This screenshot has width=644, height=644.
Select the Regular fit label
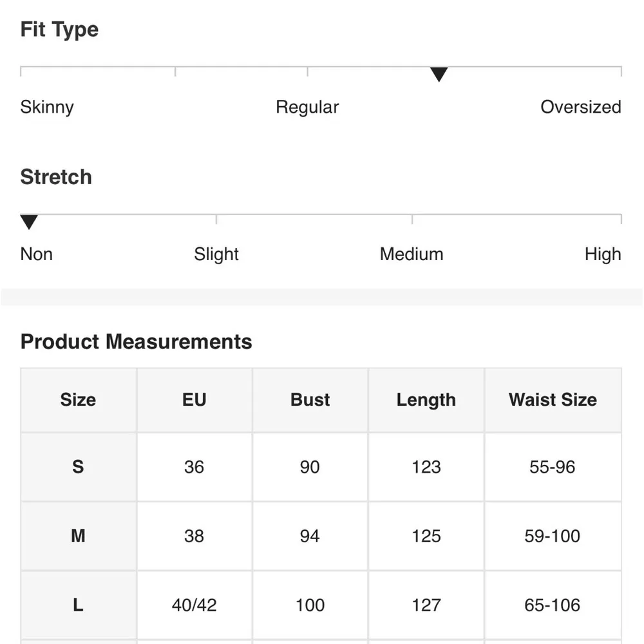307,107
